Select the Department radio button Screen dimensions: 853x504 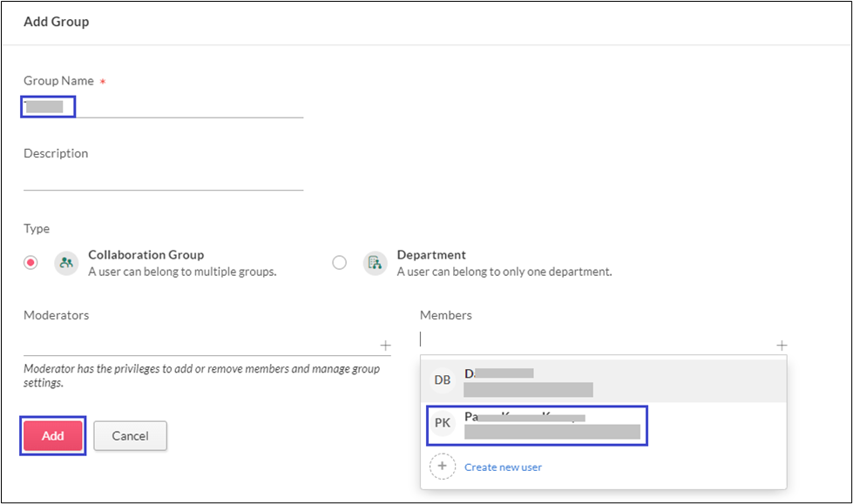click(x=340, y=263)
